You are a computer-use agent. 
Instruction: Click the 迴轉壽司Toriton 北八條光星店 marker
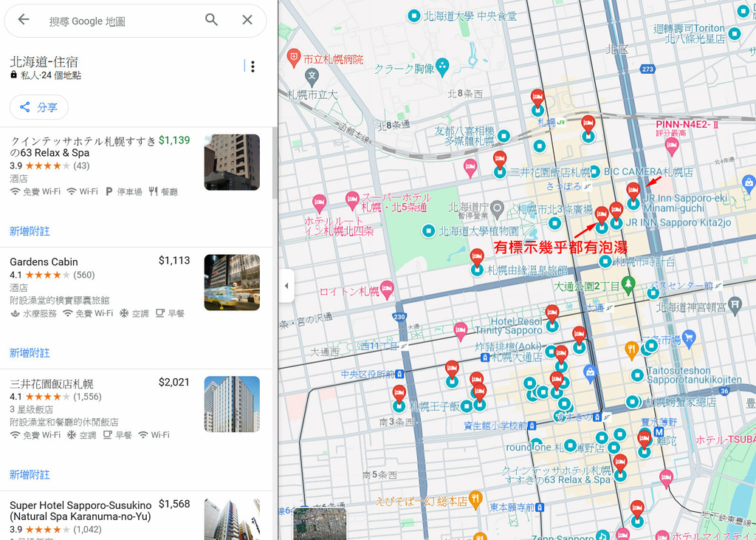tap(735, 34)
